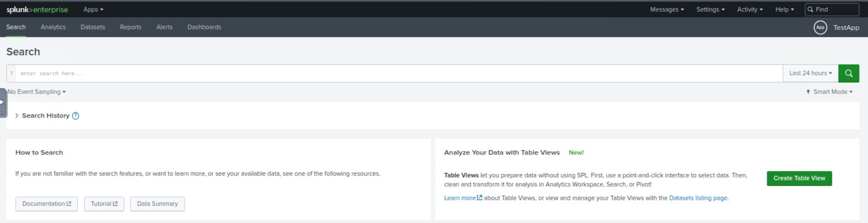Screen dimensions: 868x223
Task: Open the Apps menu
Action: (x=93, y=10)
